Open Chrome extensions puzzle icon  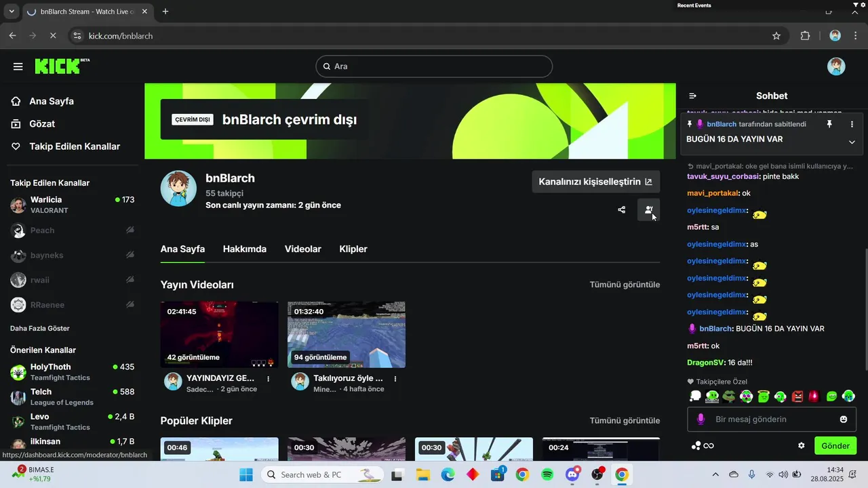[806, 36]
